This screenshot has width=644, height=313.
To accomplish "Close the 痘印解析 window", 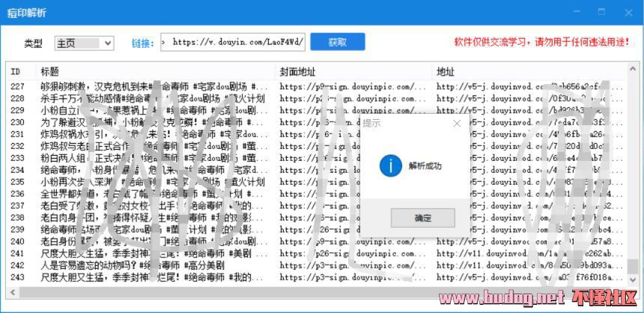I will (x=628, y=12).
